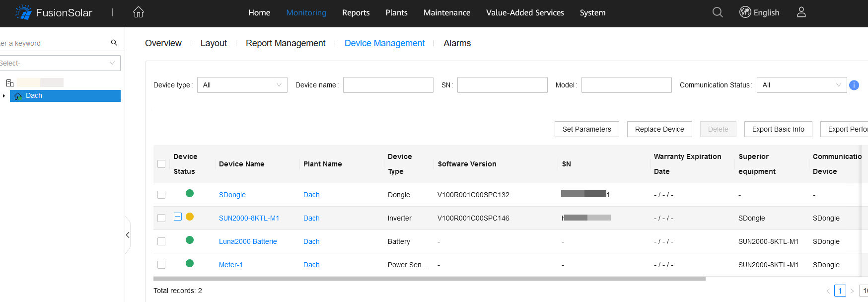Image resolution: width=868 pixels, height=302 pixels.
Task: Click the company organization tree icon
Action: tap(9, 82)
